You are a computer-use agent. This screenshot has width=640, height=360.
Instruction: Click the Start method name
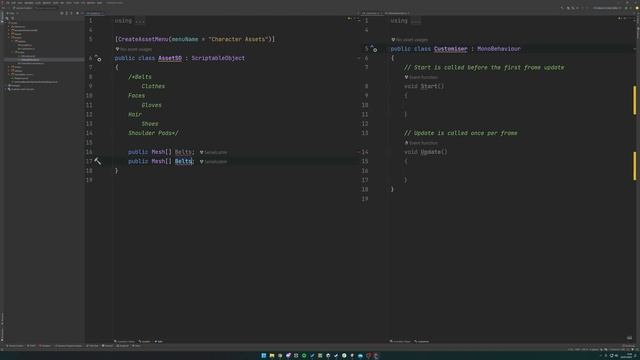coord(429,86)
